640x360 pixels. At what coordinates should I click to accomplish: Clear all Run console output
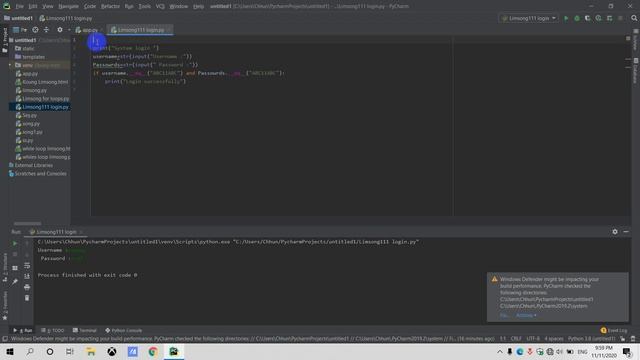pyautogui.click(x=27, y=298)
